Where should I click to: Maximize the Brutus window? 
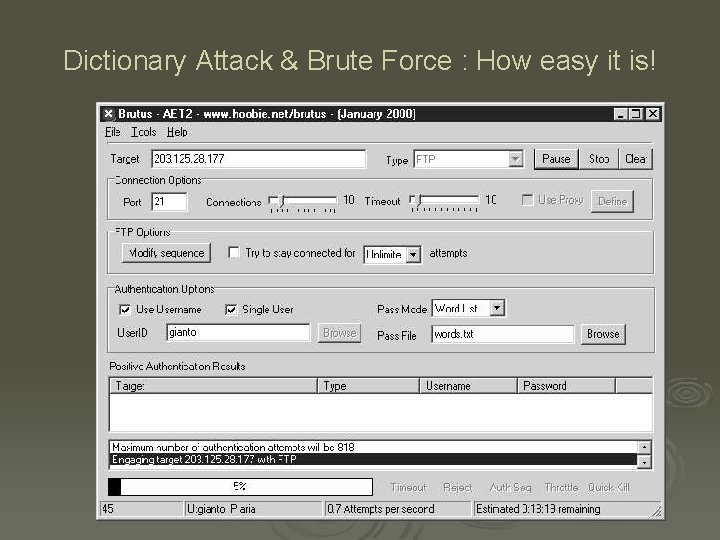coord(636,114)
